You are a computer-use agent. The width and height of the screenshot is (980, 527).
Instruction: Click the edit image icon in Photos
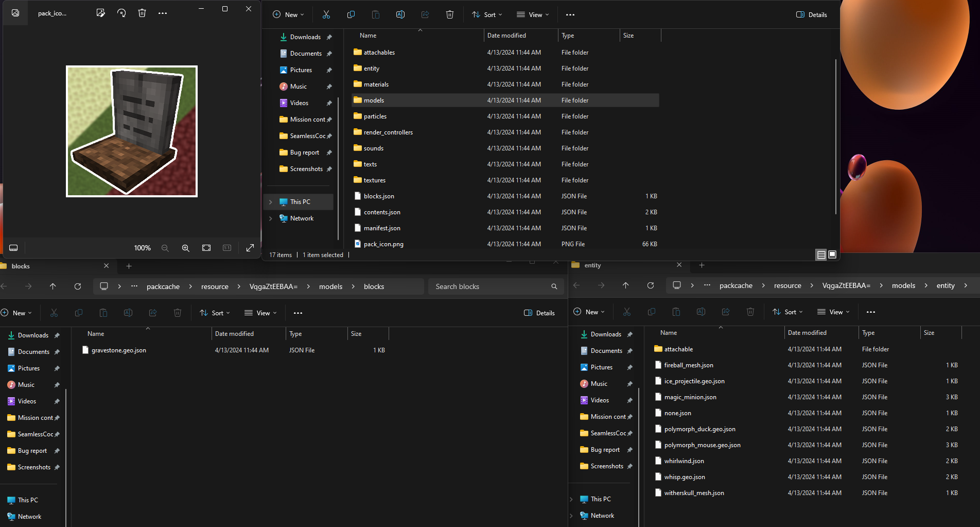(x=101, y=13)
